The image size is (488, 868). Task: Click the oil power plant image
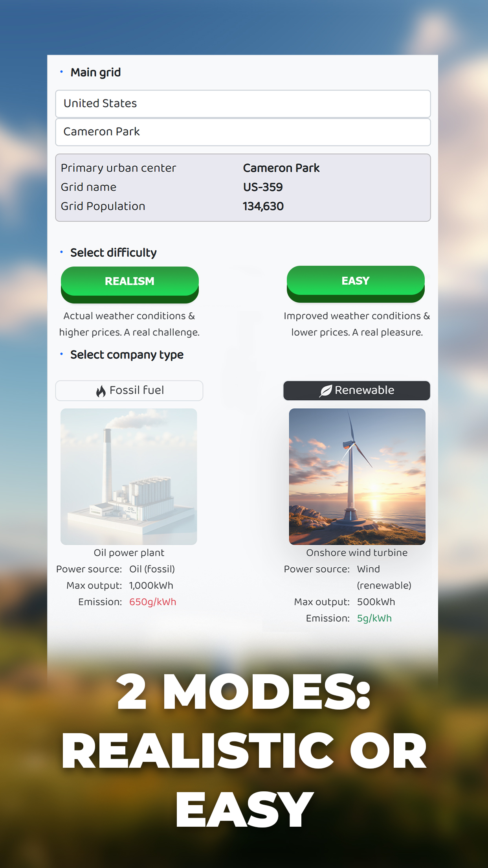pos(129,476)
